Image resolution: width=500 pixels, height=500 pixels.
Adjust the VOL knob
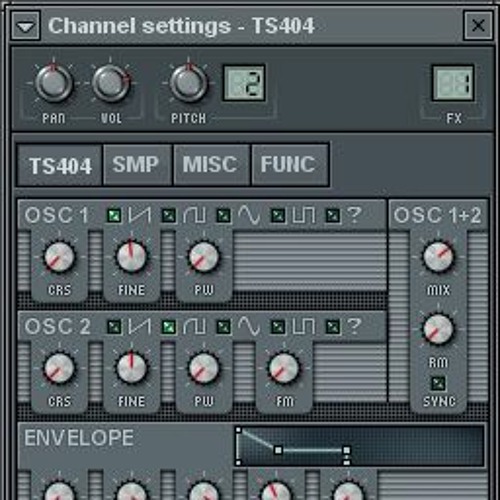(110, 82)
